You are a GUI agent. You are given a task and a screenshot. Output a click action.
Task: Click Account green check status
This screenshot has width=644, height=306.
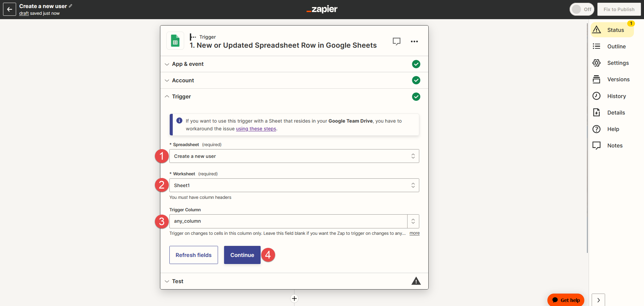pyautogui.click(x=416, y=80)
